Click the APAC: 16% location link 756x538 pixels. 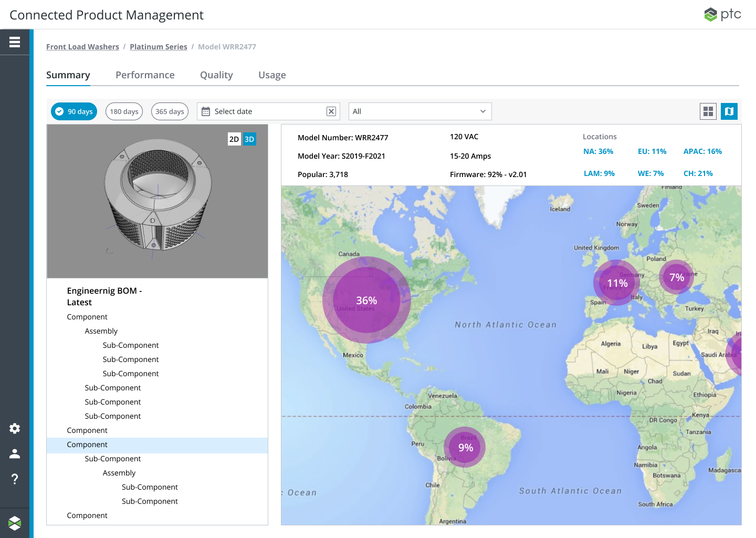click(x=702, y=151)
